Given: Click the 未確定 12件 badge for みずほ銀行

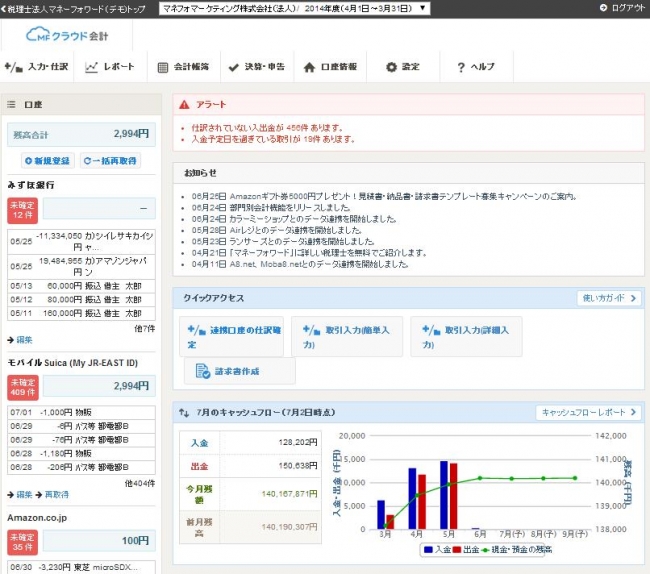Looking at the screenshot, I should click(22, 210).
